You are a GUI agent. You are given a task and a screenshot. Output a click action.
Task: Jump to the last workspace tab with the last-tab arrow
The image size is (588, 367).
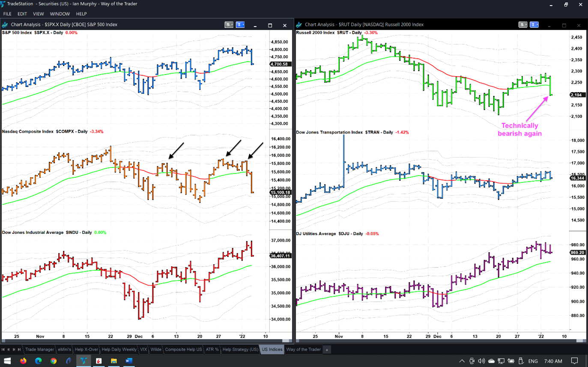click(19, 349)
